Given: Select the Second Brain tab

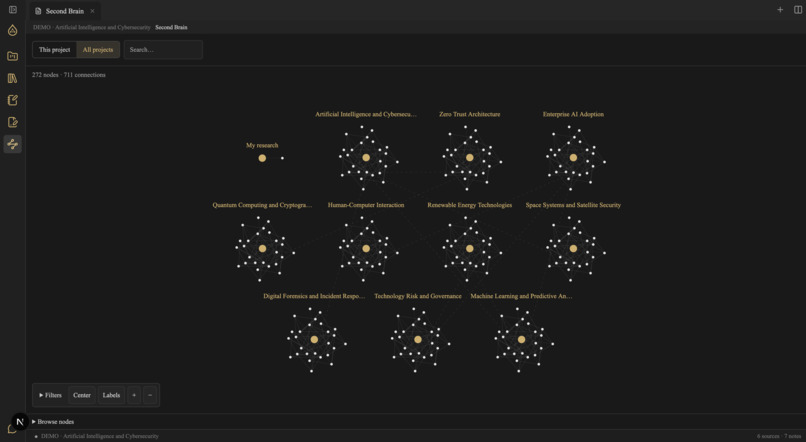Looking at the screenshot, I should [65, 11].
